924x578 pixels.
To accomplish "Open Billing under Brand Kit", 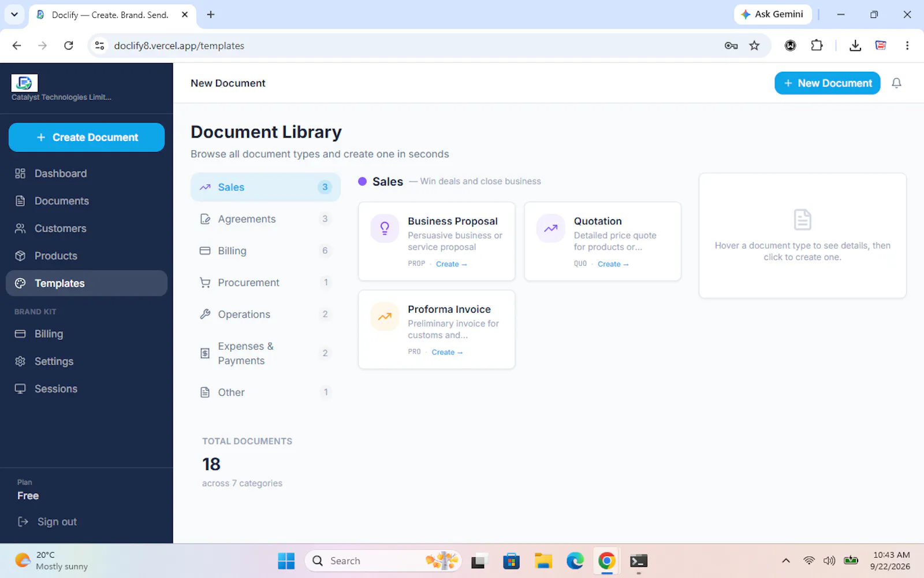I will 87,334.
